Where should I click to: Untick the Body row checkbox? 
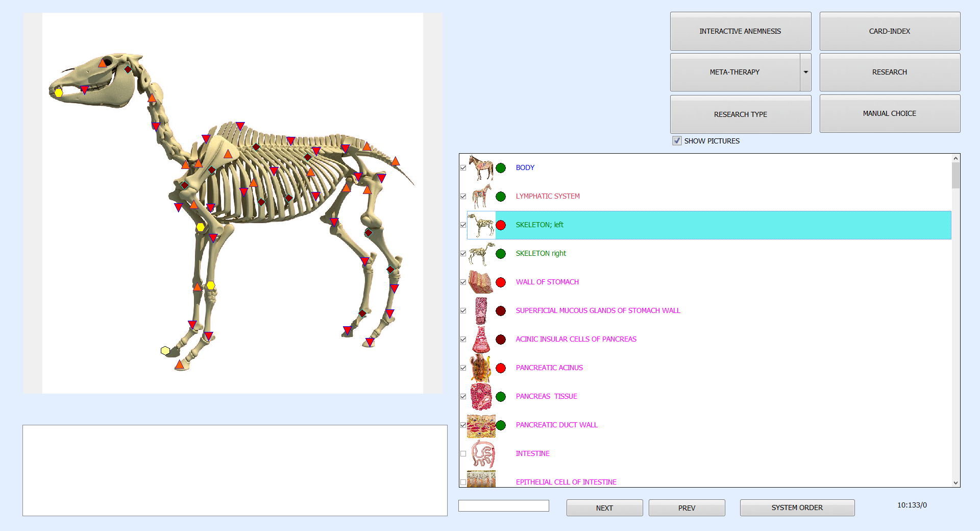point(463,168)
